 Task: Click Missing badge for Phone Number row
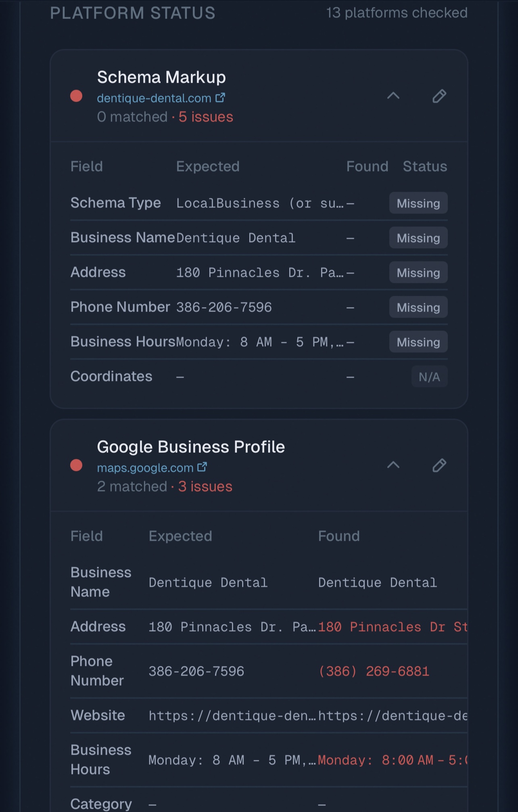click(418, 307)
